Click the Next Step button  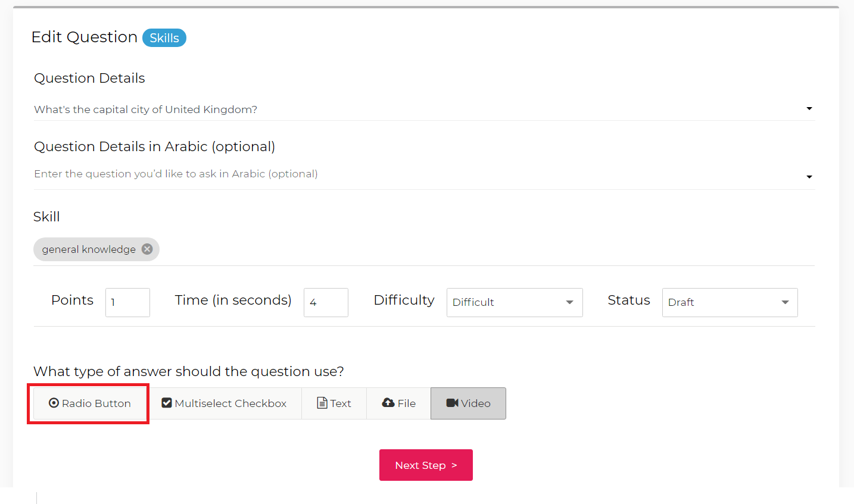tap(426, 465)
